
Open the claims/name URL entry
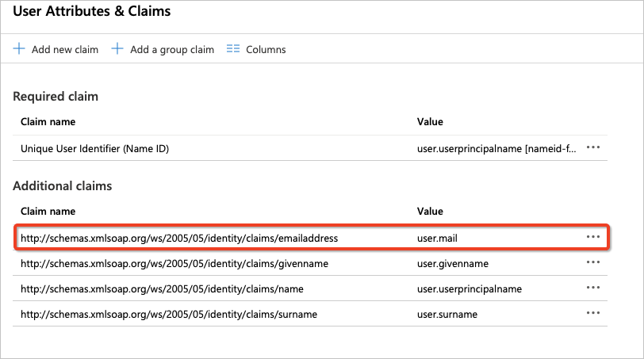point(162,288)
